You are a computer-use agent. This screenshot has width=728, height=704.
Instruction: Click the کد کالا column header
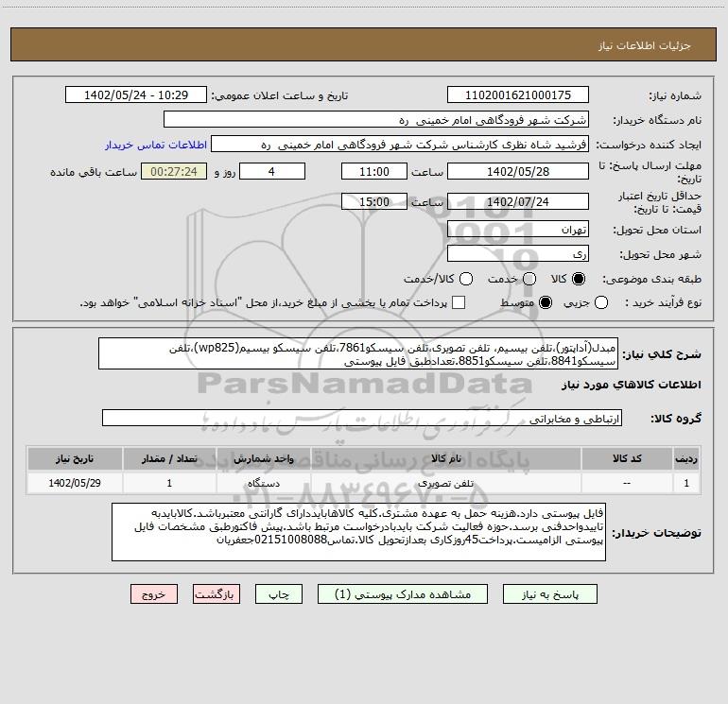point(627,458)
